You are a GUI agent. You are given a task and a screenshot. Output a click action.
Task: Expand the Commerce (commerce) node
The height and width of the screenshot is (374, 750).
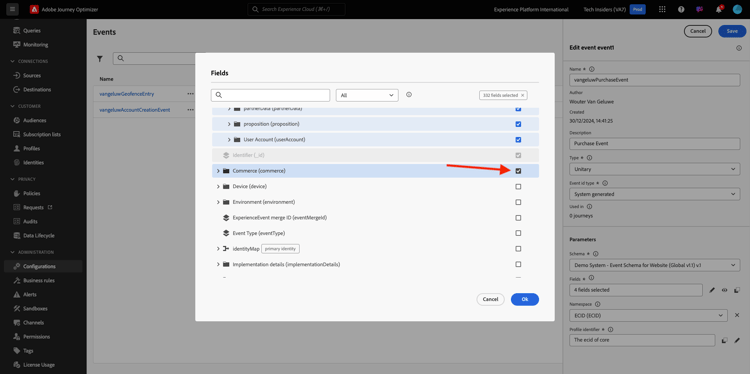(218, 171)
